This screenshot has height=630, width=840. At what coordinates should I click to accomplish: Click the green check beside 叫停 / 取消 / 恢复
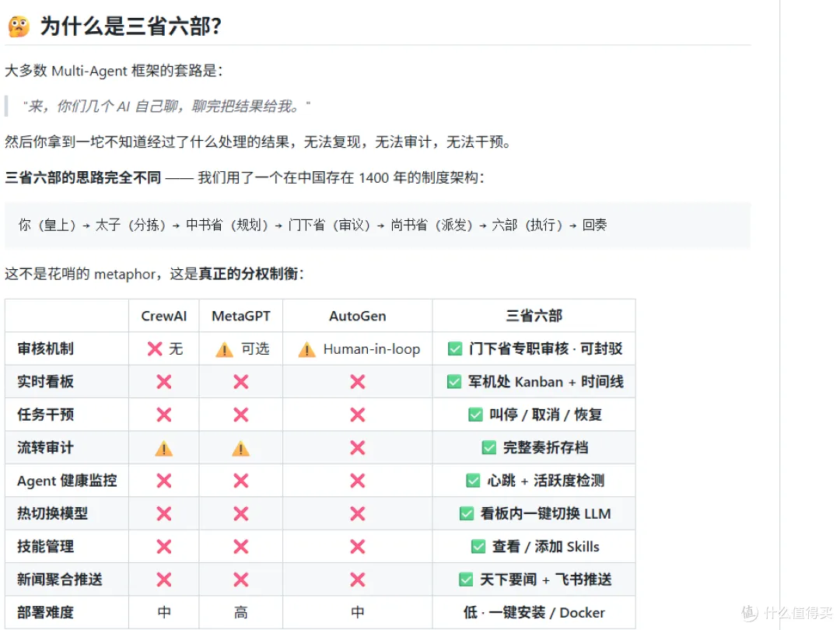(x=475, y=415)
